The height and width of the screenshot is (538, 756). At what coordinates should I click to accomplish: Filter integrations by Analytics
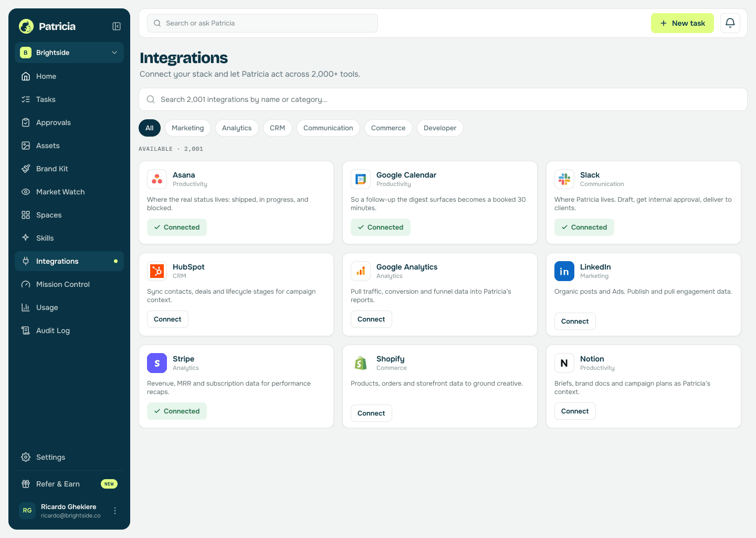237,128
